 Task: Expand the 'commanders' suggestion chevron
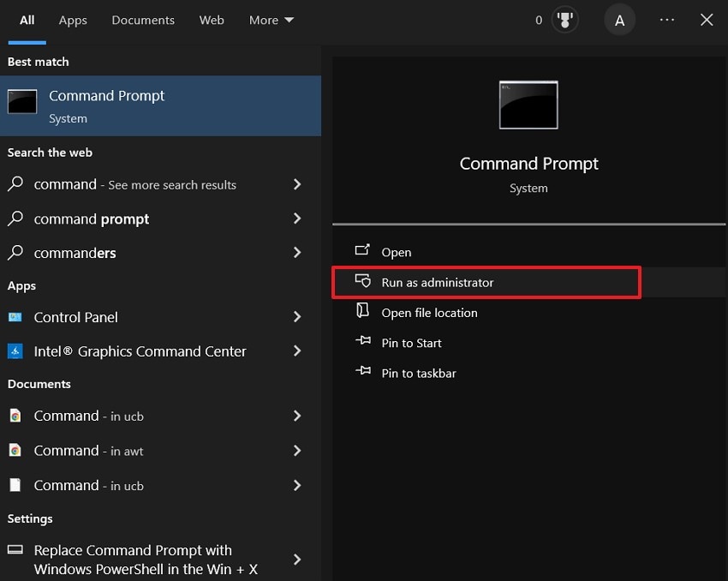[297, 253]
